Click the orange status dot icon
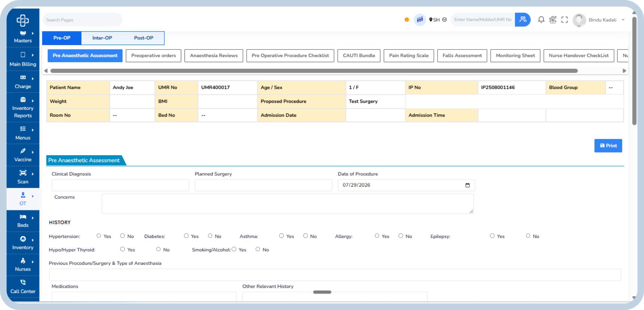This screenshot has width=644, height=310. (x=407, y=20)
